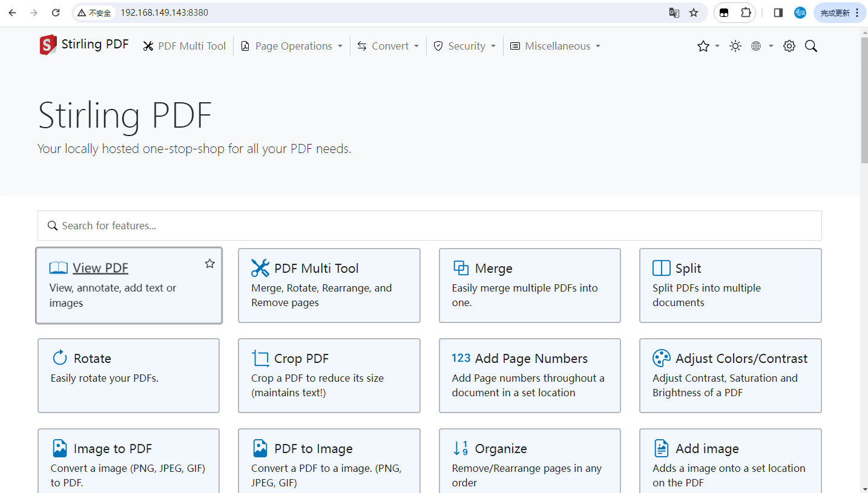
Task: Open the Image to PDF title link
Action: tap(113, 448)
